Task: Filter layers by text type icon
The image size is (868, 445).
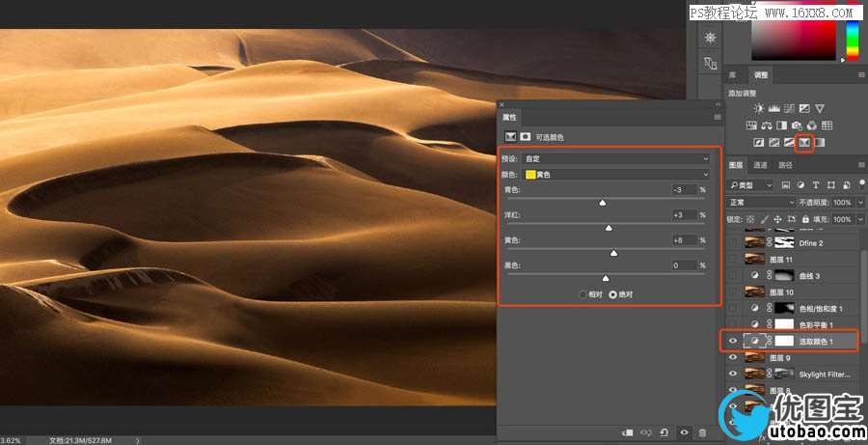Action: [816, 184]
